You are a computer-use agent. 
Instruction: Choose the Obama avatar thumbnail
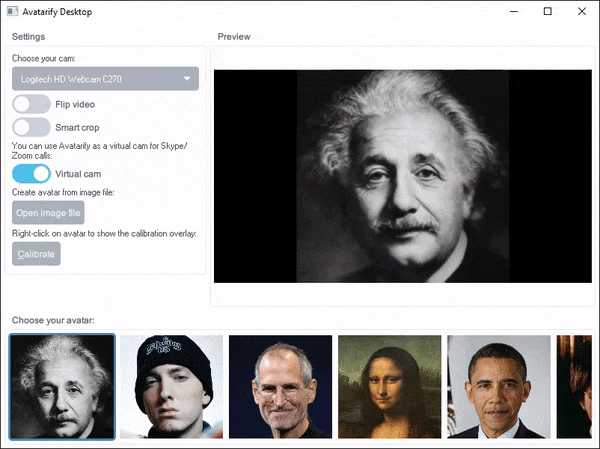pyautogui.click(x=499, y=387)
